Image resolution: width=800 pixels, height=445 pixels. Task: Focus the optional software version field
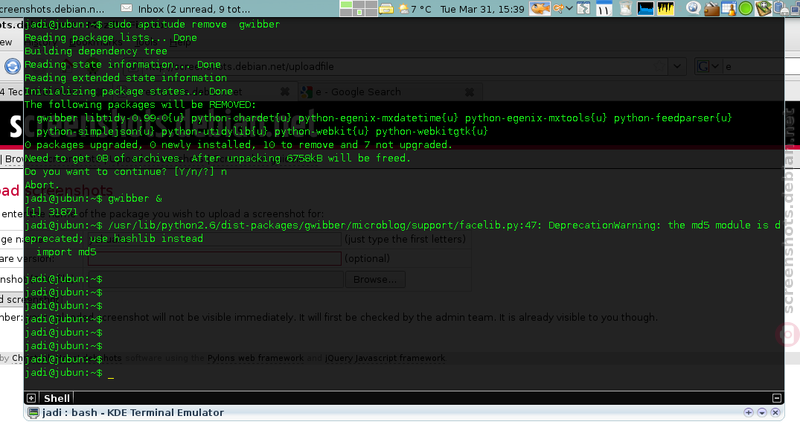click(214, 259)
